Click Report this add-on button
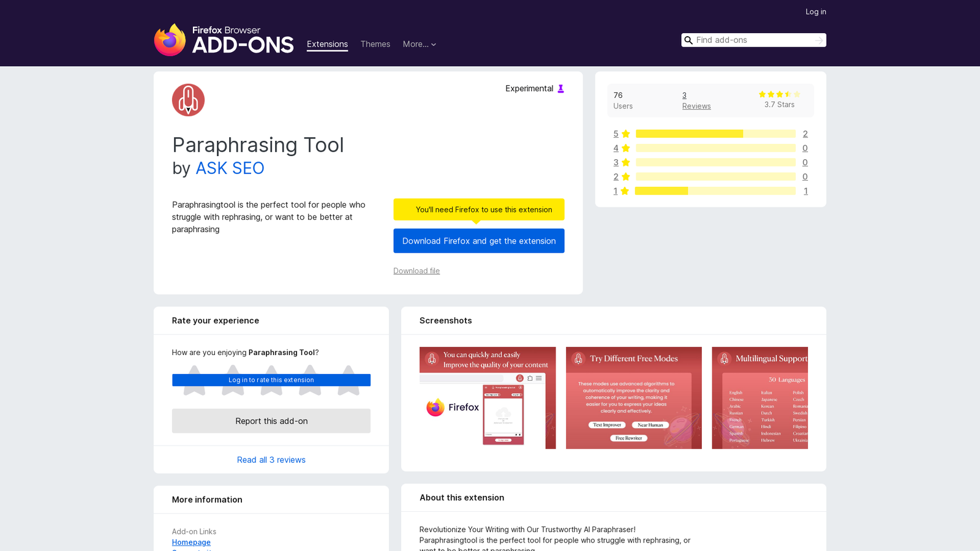 click(271, 421)
